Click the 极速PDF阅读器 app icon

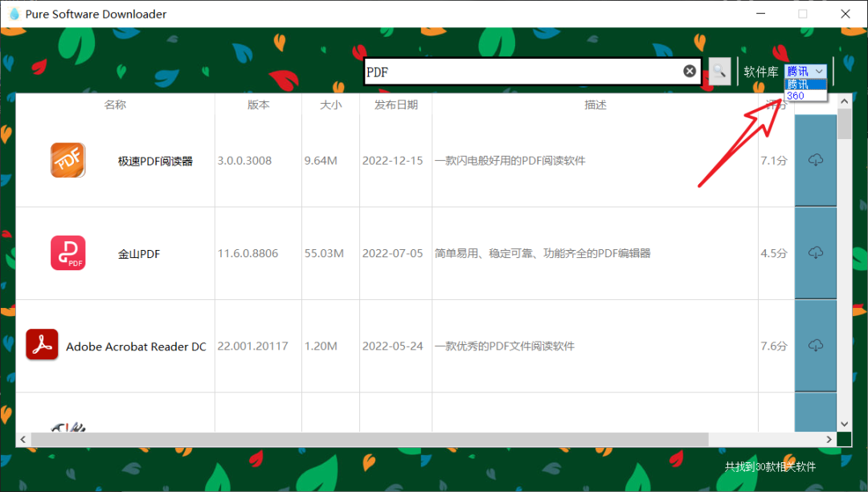(68, 160)
